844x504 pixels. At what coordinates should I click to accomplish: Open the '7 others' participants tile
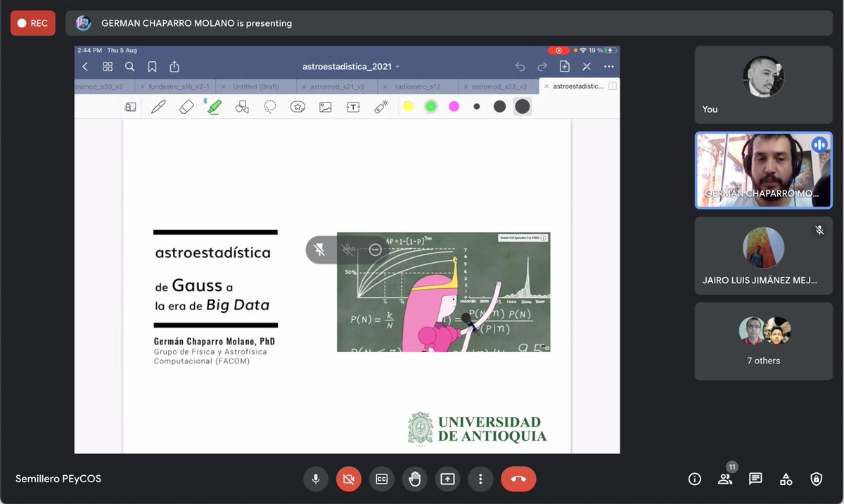(763, 341)
